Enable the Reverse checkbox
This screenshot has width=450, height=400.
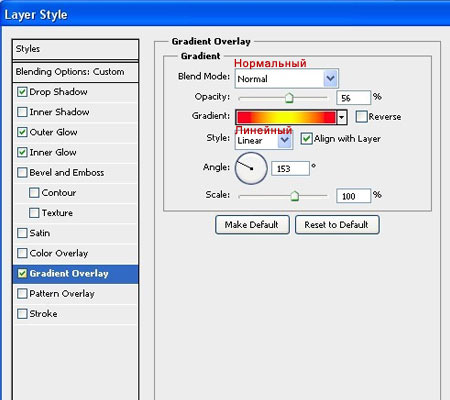(x=361, y=117)
